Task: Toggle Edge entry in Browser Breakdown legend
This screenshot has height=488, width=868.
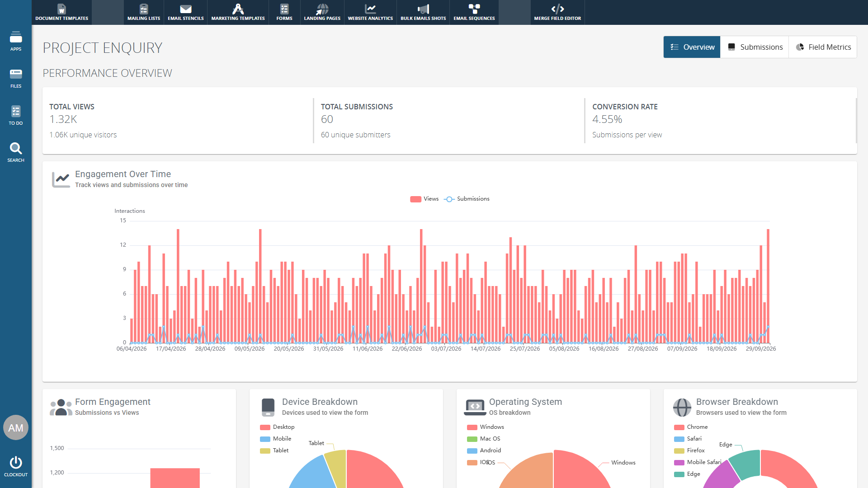Action: [687, 474]
